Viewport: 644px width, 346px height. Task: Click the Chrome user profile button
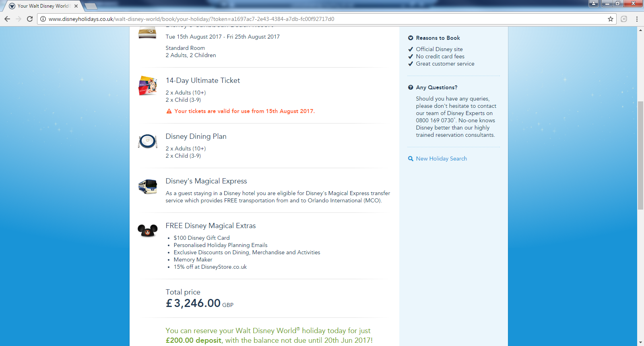pyautogui.click(x=594, y=4)
